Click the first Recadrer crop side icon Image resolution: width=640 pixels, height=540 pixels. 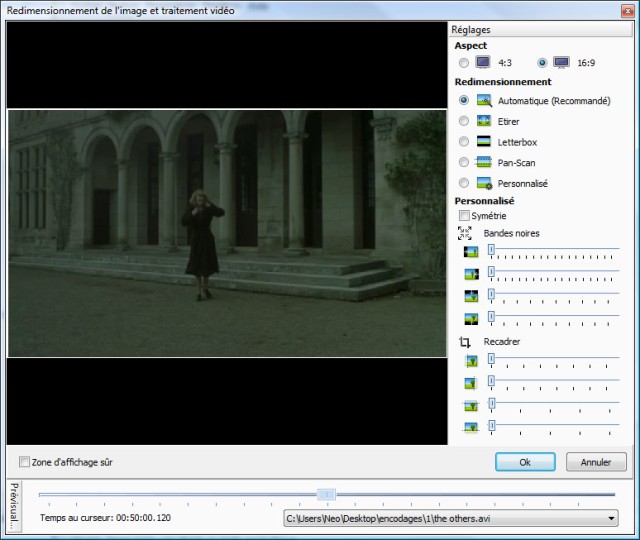coord(471,361)
